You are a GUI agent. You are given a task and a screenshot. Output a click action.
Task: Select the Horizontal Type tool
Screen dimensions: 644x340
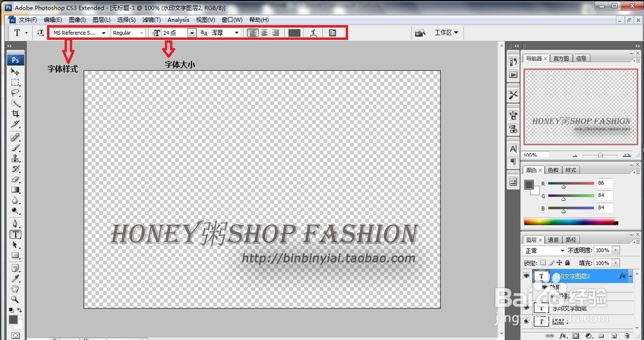point(15,234)
